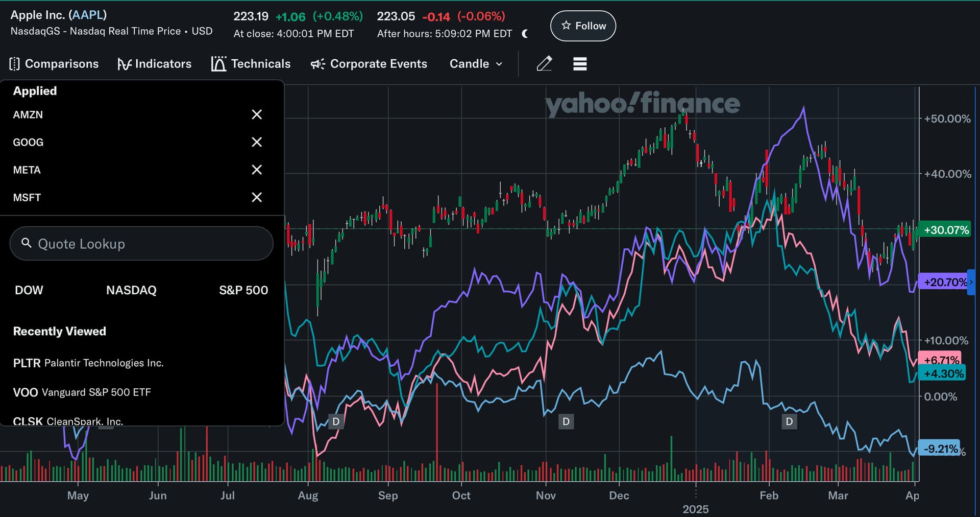Open the hamburger chart menu

tap(580, 64)
